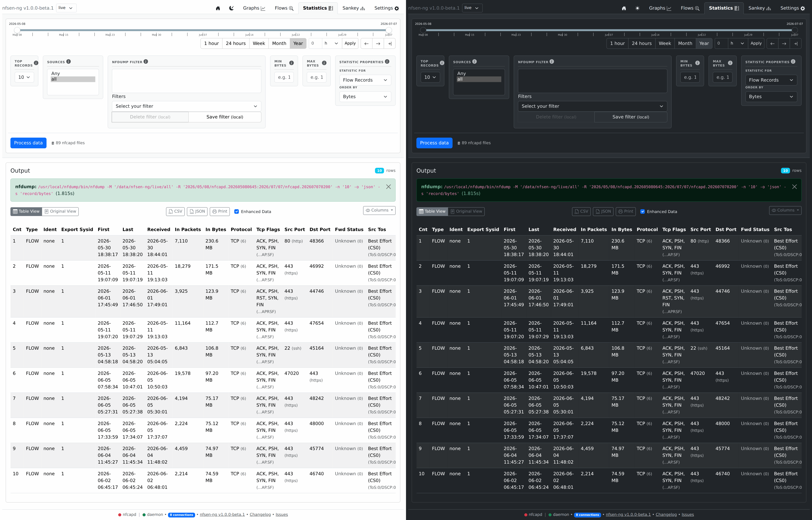Click the home icon in the dark theme navbar
This screenshot has width=812, height=520.
tap(624, 8)
